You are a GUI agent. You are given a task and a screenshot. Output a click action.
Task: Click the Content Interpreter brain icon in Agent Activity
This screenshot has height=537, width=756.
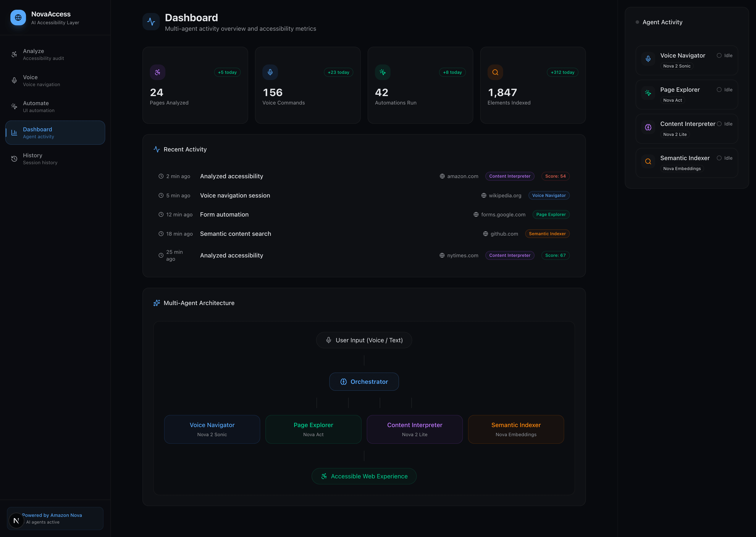click(648, 127)
